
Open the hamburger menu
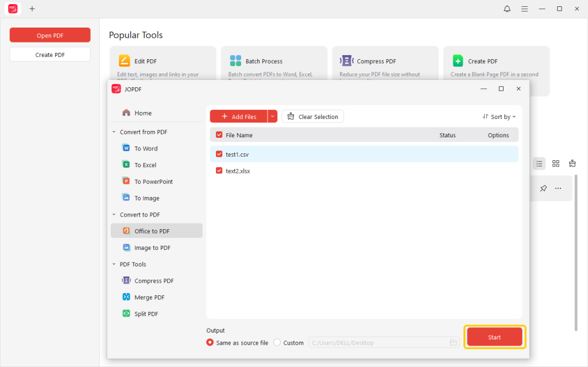(524, 9)
